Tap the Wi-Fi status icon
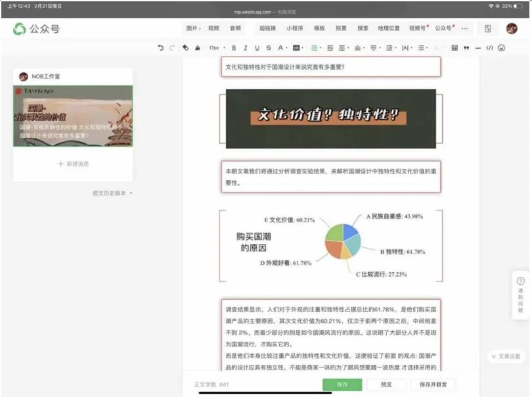The image size is (532, 397). 491,6
